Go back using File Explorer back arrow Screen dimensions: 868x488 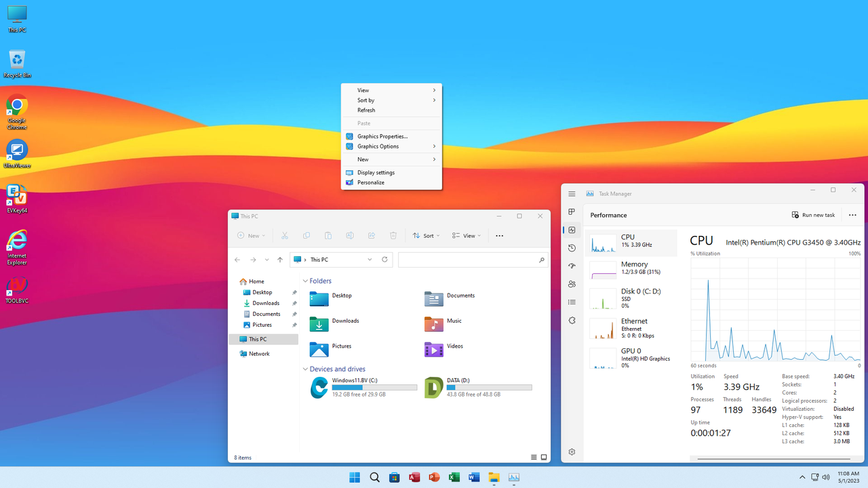click(x=237, y=260)
